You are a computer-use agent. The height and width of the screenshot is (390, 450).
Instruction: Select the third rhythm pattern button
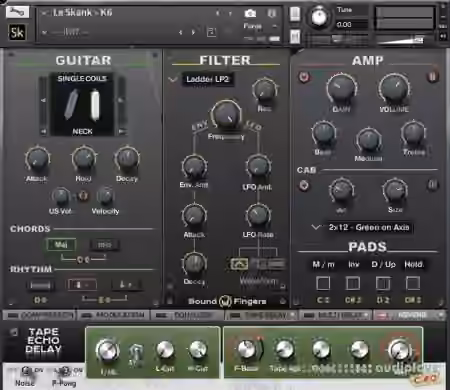pos(126,285)
